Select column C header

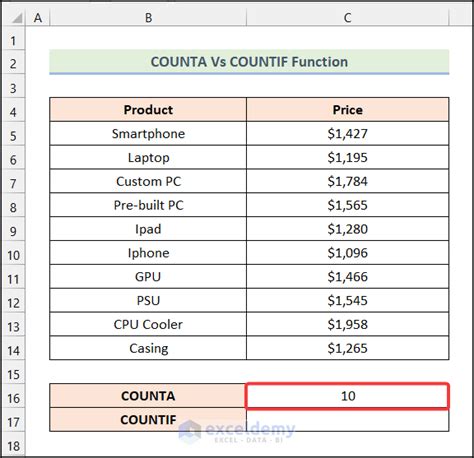click(x=348, y=18)
